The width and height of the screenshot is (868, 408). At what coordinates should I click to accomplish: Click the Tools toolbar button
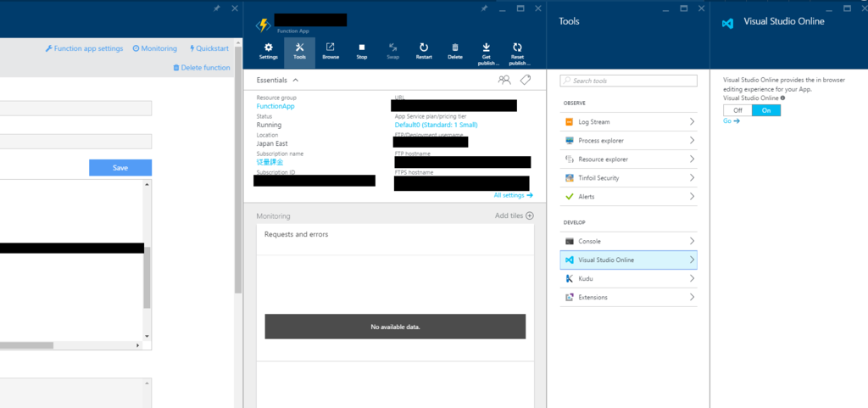pos(299,52)
